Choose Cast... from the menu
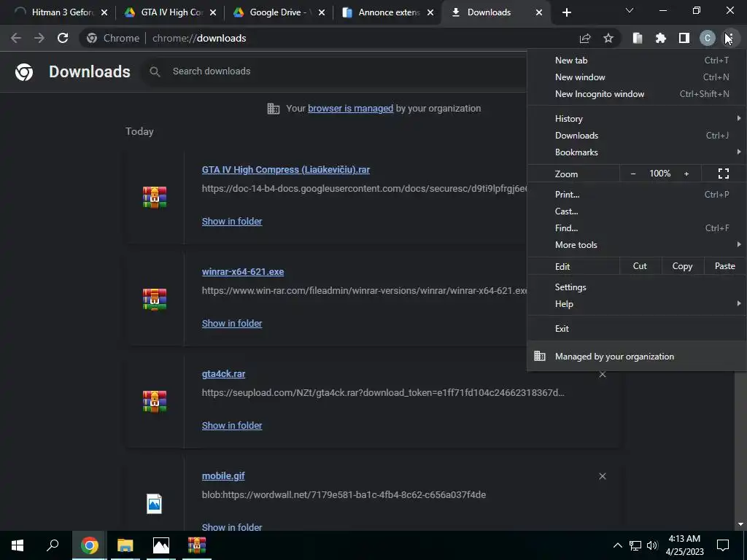The height and width of the screenshot is (560, 747). point(637,211)
